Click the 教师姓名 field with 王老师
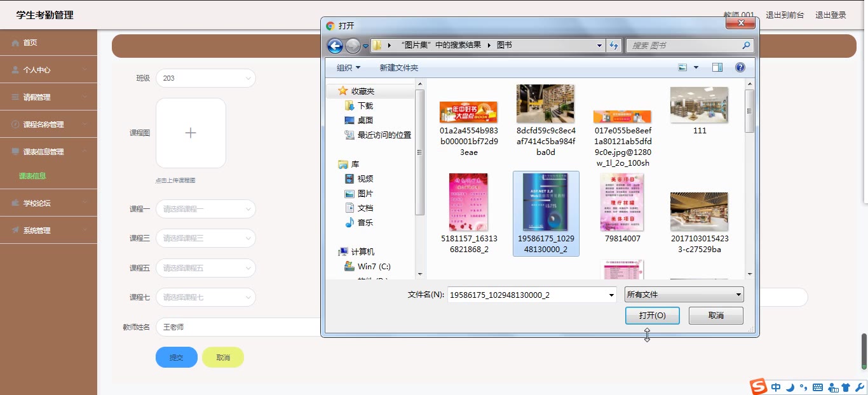 pos(238,327)
